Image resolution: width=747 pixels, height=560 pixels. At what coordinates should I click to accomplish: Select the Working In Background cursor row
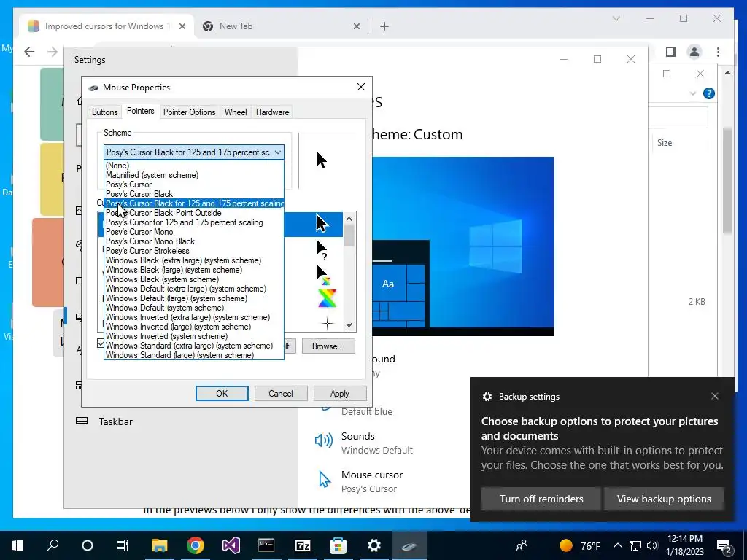click(x=323, y=275)
